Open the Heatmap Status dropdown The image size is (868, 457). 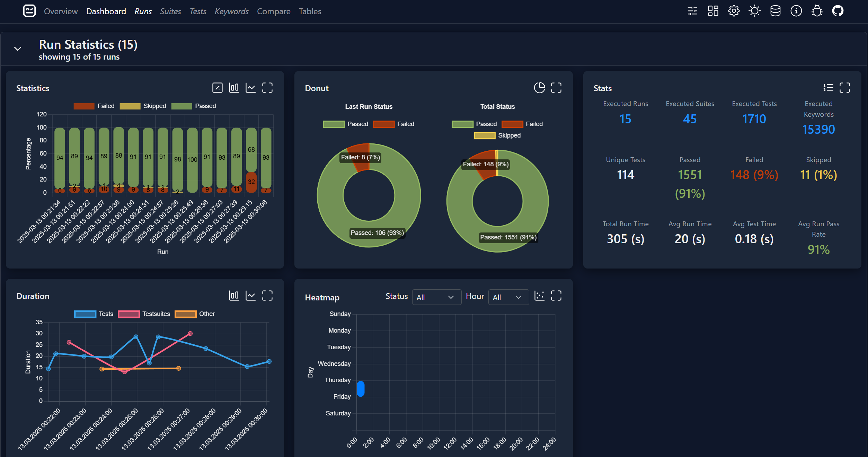[x=436, y=297]
